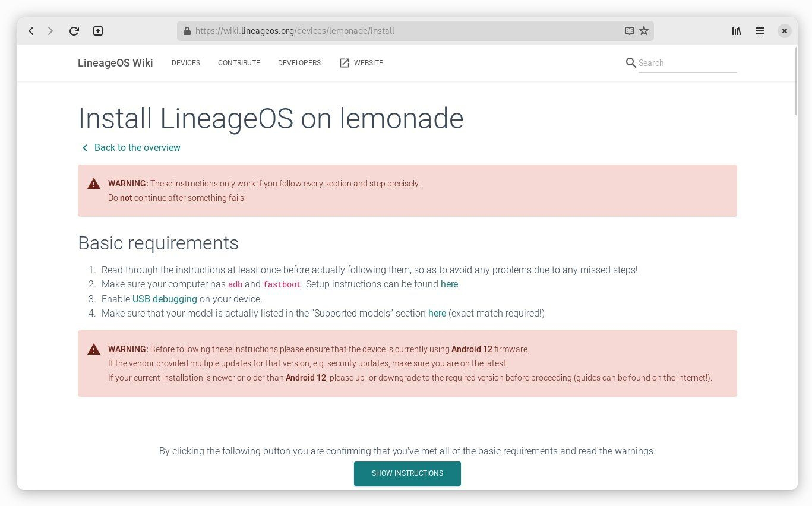Open the DEVELOPERS menu item
Viewport: 812px width, 506px height.
299,63
